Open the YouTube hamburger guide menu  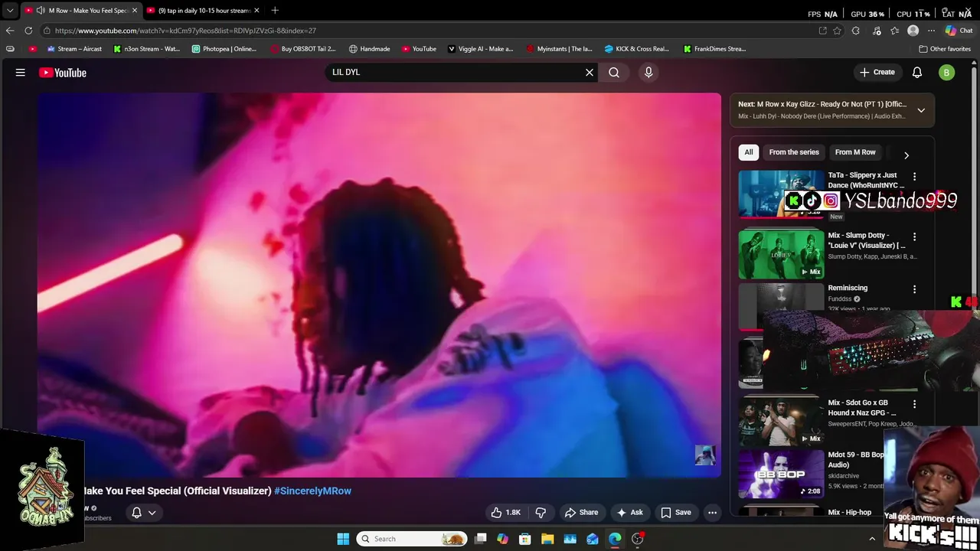pyautogui.click(x=21, y=73)
